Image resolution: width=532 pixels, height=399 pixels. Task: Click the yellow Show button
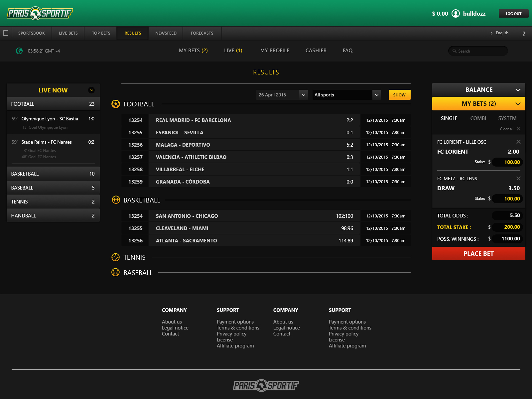tap(399, 95)
